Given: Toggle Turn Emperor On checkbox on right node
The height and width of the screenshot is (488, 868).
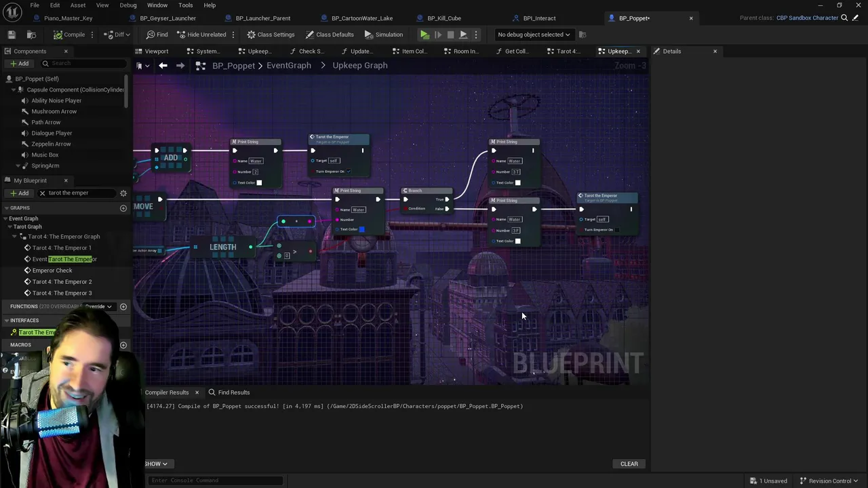Looking at the screenshot, I should coord(616,230).
